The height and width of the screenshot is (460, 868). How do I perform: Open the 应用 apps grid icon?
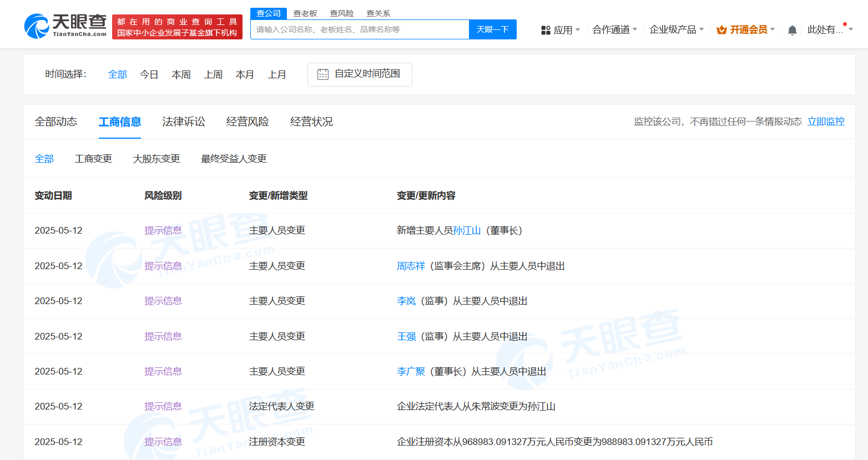tap(546, 30)
